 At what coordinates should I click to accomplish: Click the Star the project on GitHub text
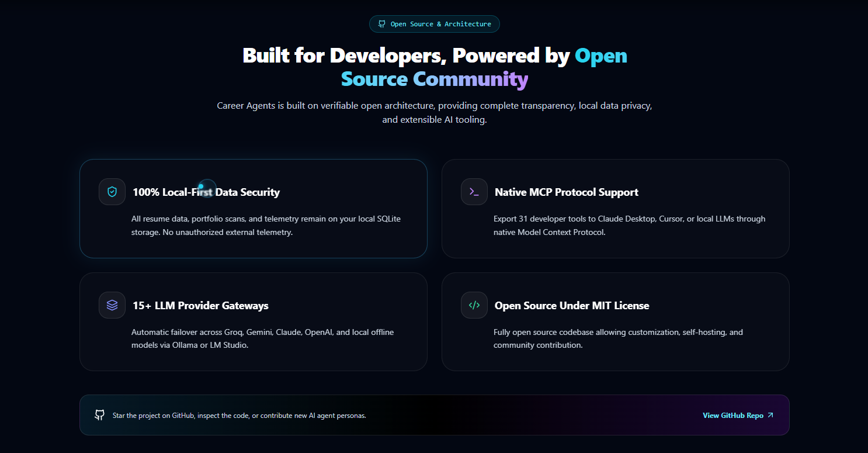tap(239, 416)
